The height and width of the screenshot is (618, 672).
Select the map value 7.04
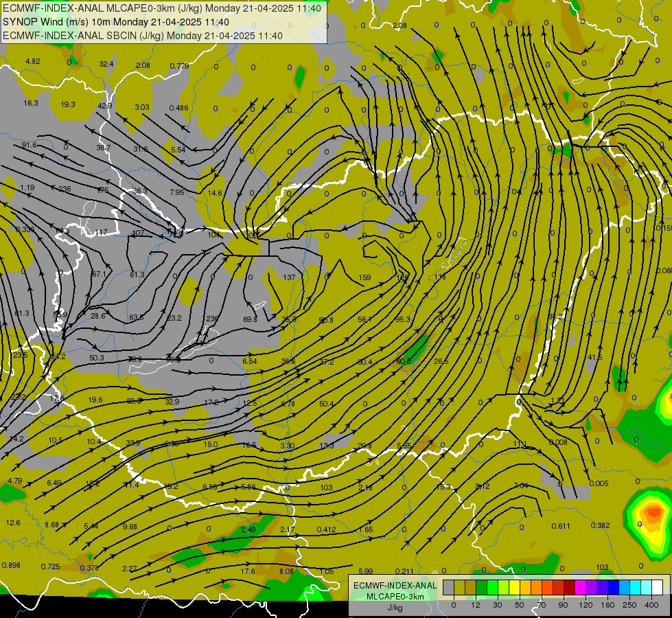(x=521, y=485)
